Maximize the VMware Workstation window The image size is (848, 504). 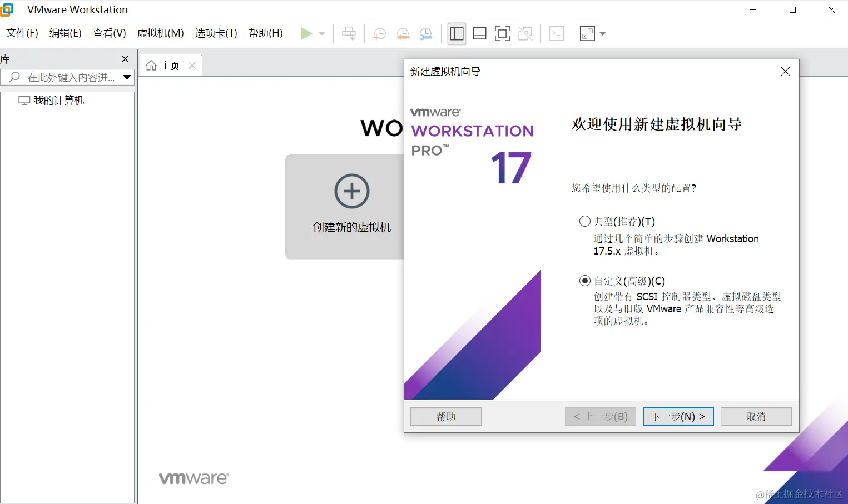(x=792, y=9)
